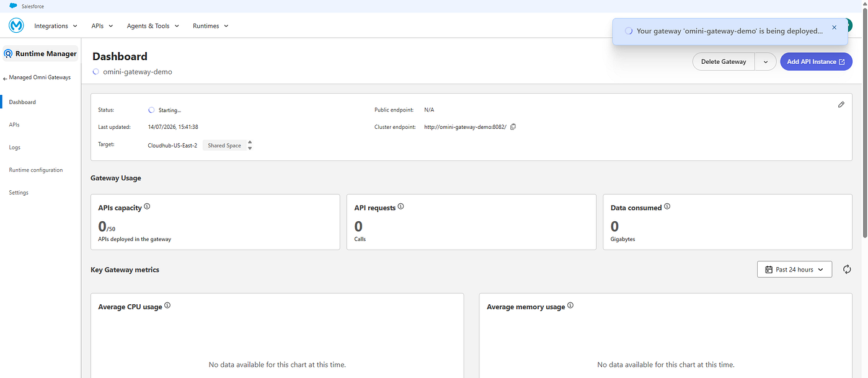
Task: Click the Runtime Manager heading
Action: 46,54
